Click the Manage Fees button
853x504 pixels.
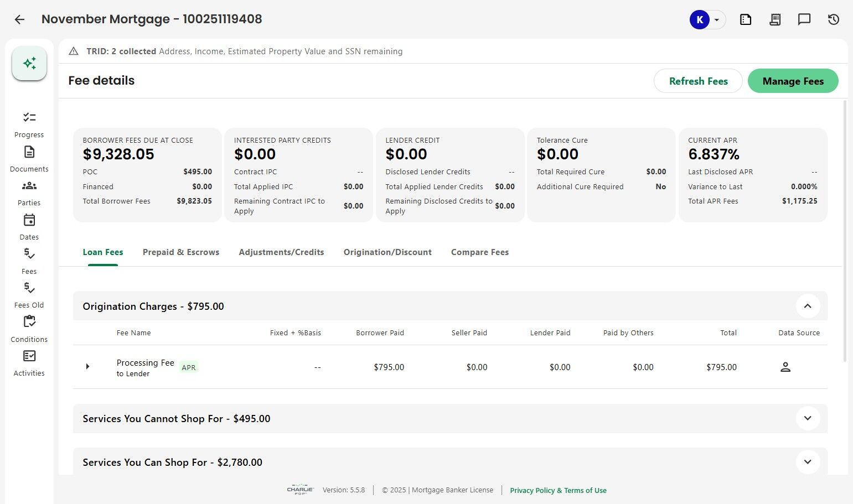793,81
